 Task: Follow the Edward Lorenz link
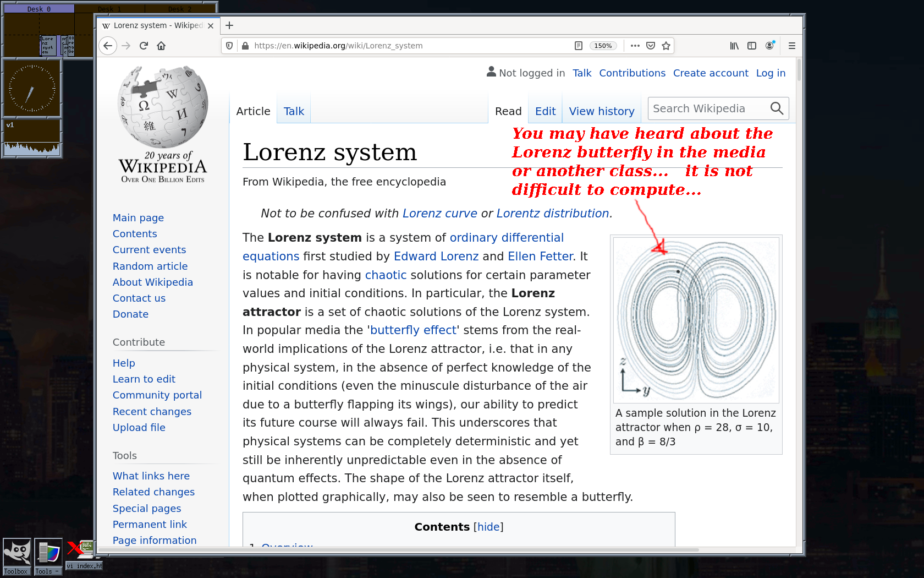pyautogui.click(x=436, y=256)
